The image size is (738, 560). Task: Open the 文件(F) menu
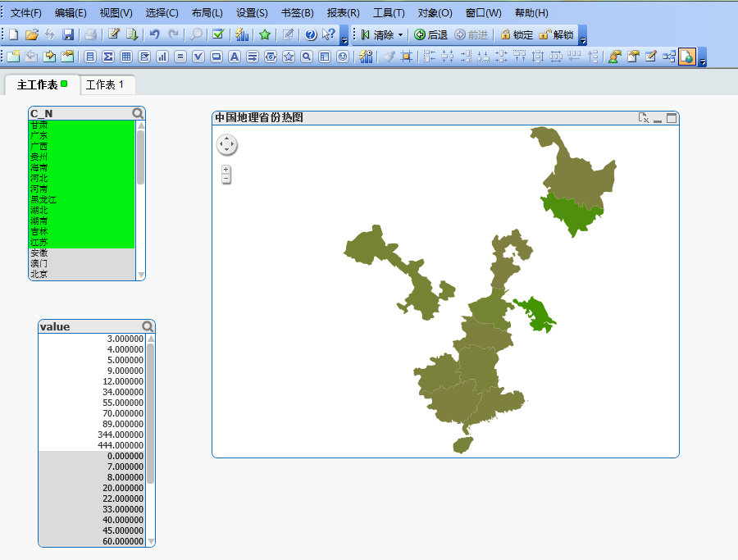click(x=26, y=12)
